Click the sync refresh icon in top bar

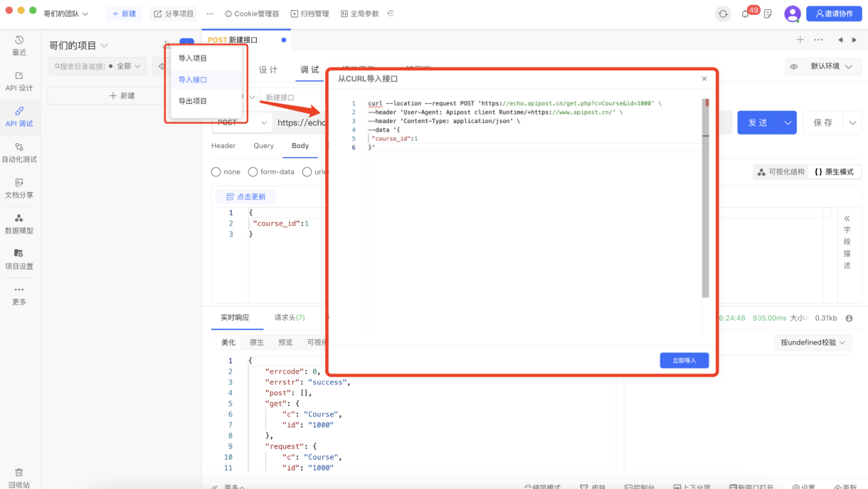pos(723,14)
